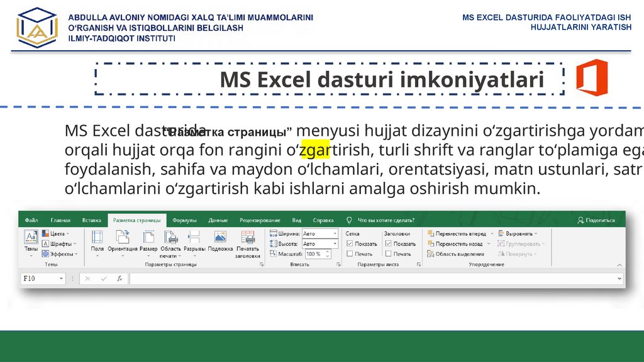The height and width of the screenshot is (362, 644).
Task: Click the lightbulb tell-me icon
Action: tap(349, 221)
